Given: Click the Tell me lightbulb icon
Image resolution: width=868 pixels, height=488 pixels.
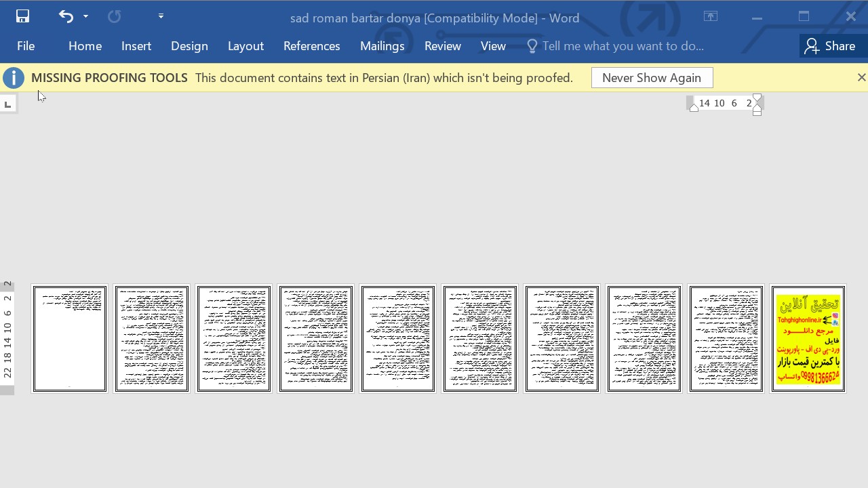Looking at the screenshot, I should [x=532, y=46].
